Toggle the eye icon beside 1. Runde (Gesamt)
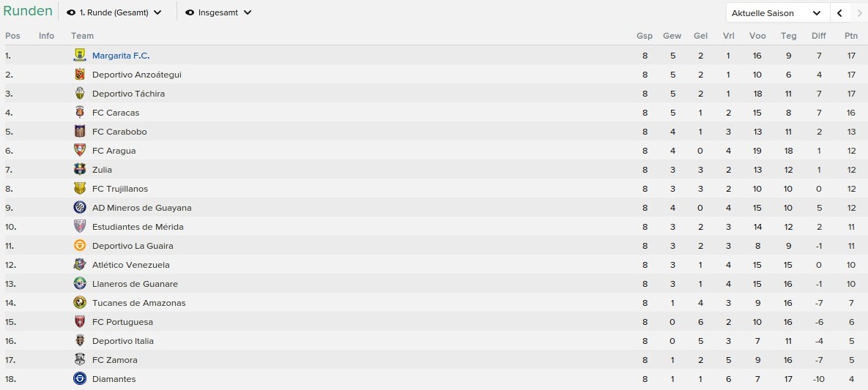Screen dimensions: 868x390 71,12
